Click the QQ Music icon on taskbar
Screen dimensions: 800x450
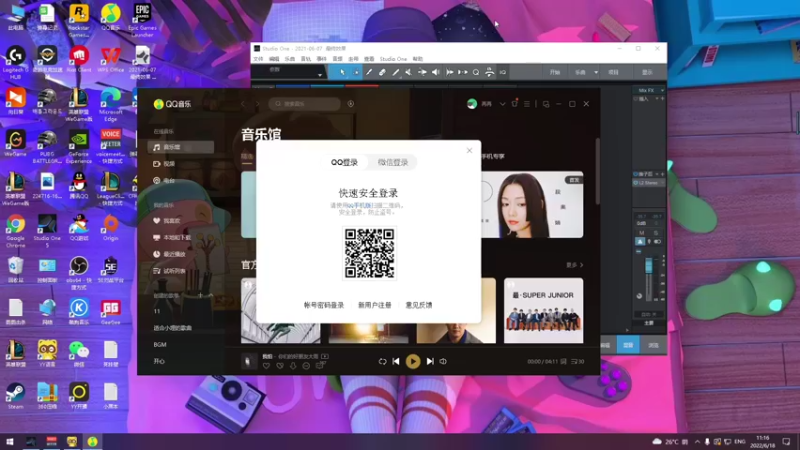[92, 441]
